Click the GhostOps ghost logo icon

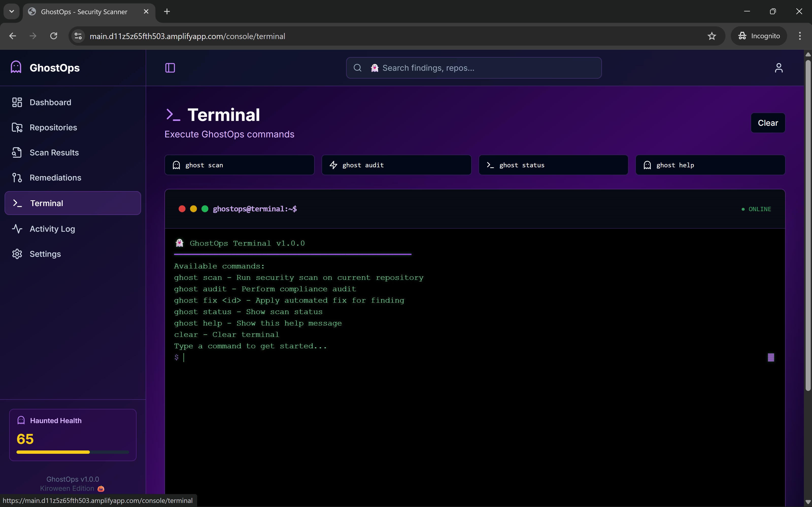[16, 67]
